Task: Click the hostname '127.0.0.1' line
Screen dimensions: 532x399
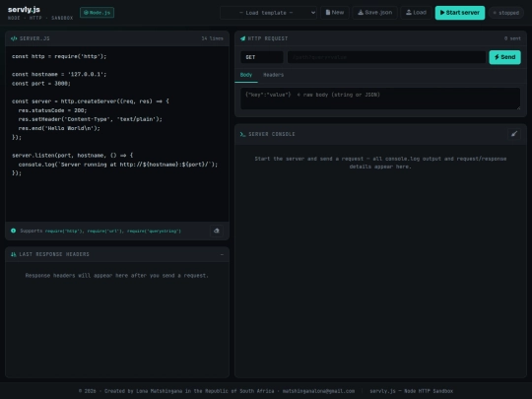Action: pyautogui.click(x=59, y=74)
